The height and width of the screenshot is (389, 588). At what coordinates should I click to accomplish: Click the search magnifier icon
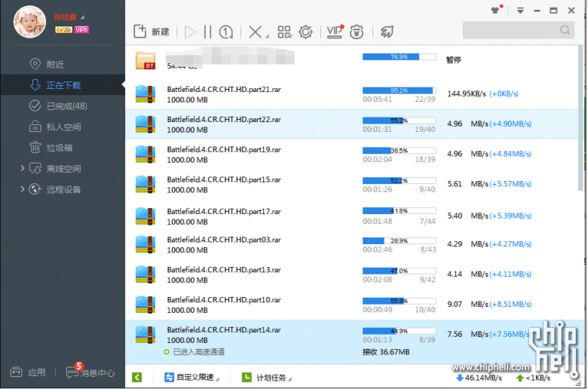565,30
